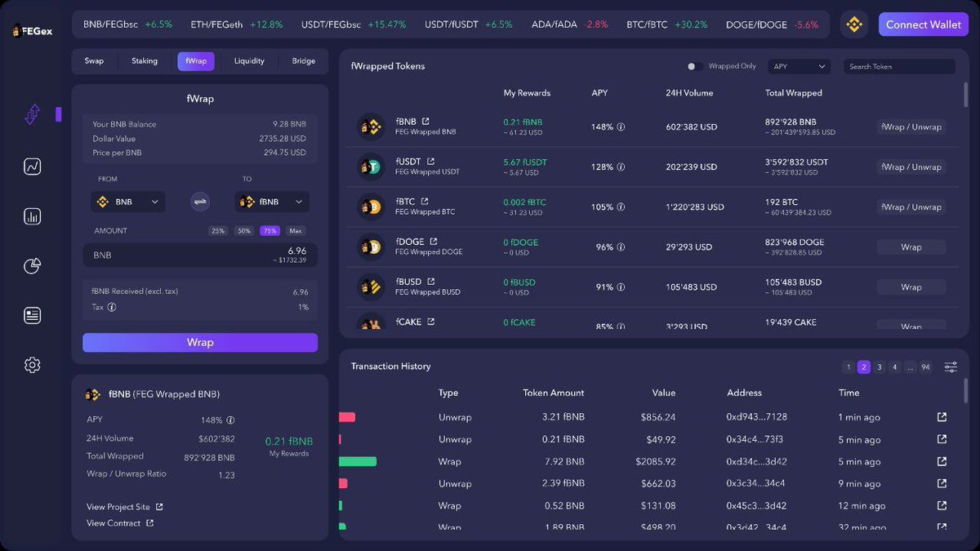Open the settings gear sidebar icon
This screenshot has width=980, height=551.
coord(33,365)
